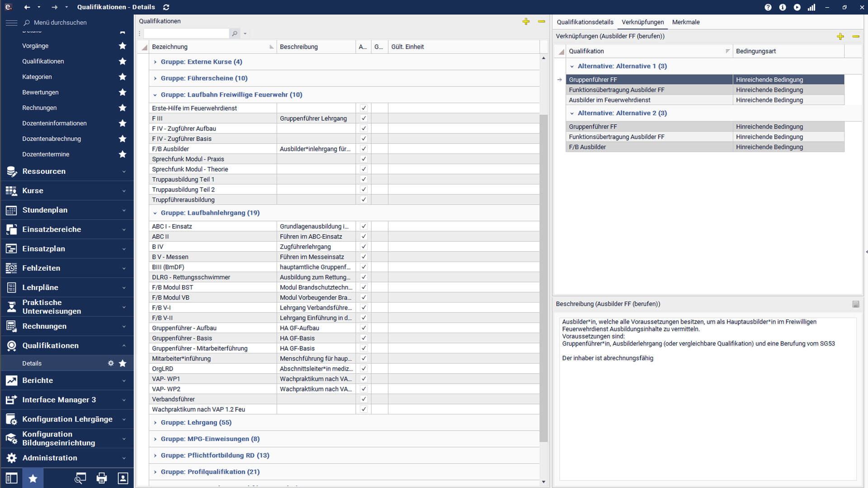Expand the Kurse menu section
The height and width of the screenshot is (488, 868).
pos(67,191)
